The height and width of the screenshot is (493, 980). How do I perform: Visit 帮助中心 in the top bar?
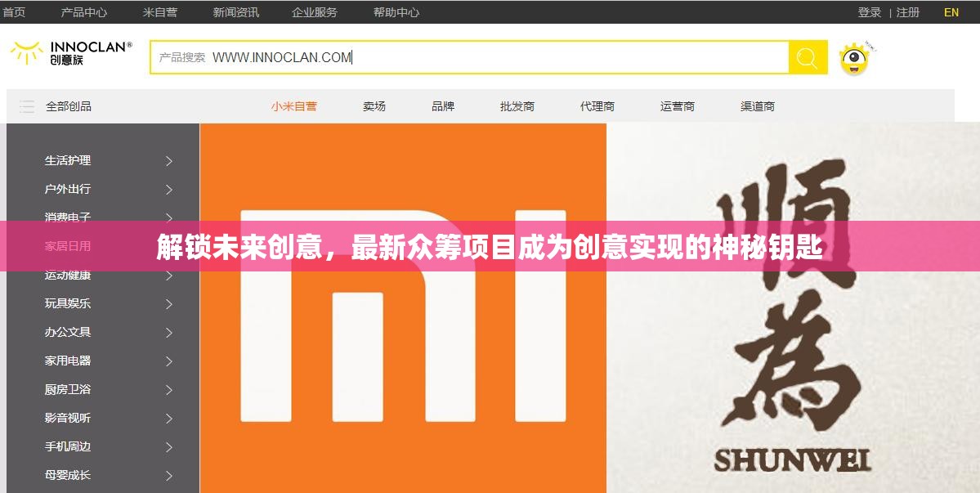click(x=396, y=12)
